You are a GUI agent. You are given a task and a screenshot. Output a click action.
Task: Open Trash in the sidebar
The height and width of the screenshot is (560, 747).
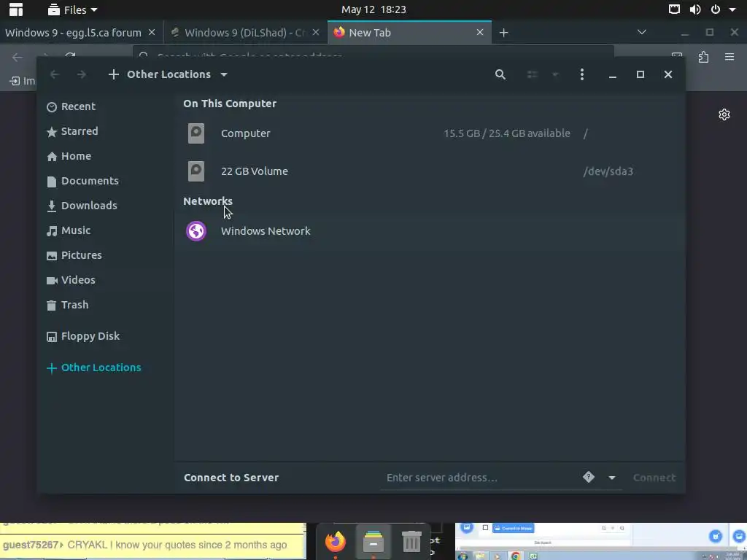[x=68, y=305]
